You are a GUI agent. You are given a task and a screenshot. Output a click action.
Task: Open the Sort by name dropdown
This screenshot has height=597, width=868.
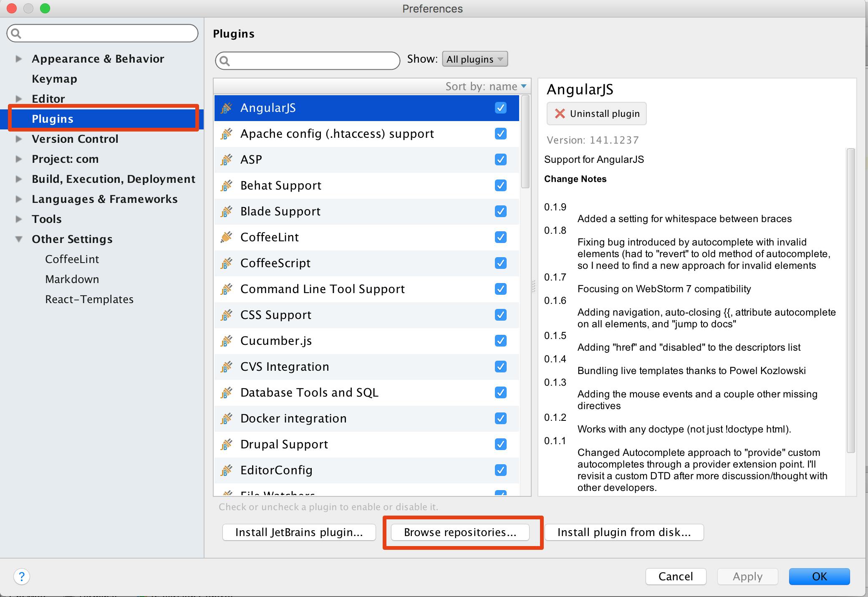pyautogui.click(x=486, y=86)
